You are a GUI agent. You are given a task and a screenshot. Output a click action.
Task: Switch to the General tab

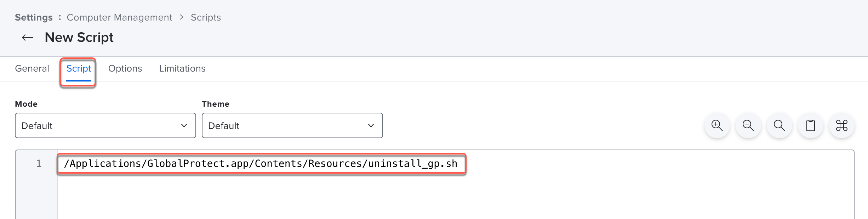click(32, 68)
